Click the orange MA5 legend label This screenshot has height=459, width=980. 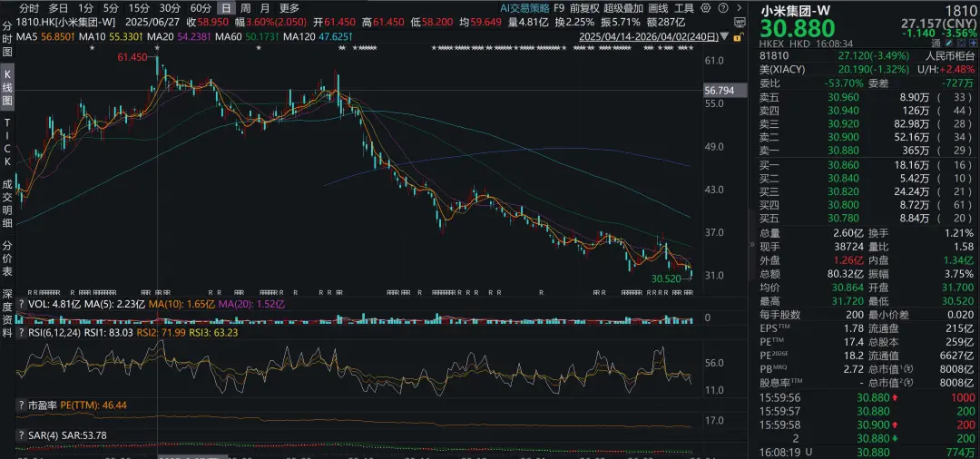click(x=36, y=37)
